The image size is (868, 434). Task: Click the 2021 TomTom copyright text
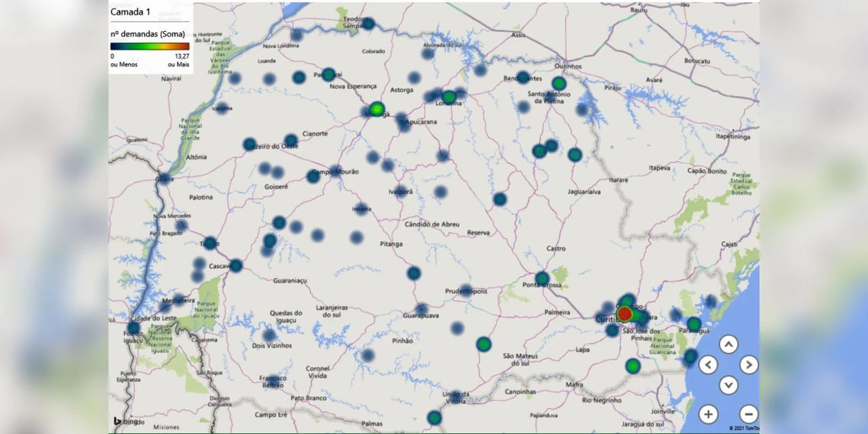click(743, 428)
